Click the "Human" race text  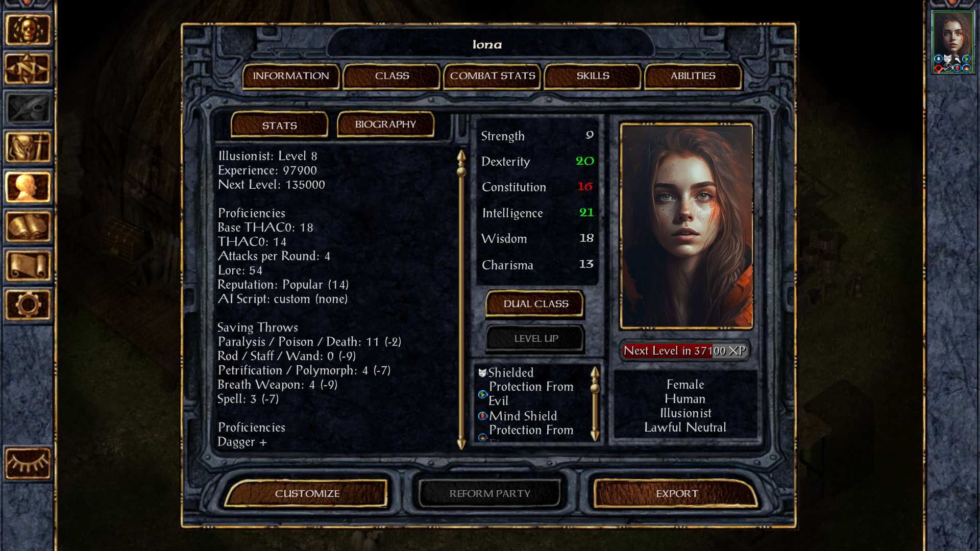(685, 399)
